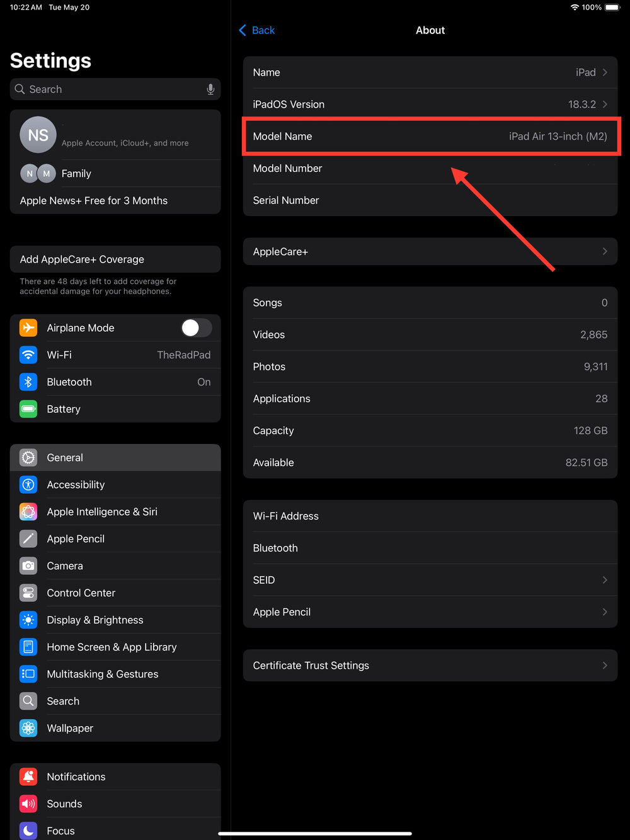Open Display & Brightness menu item
Viewport: 630px width, 840px height.
pos(95,620)
